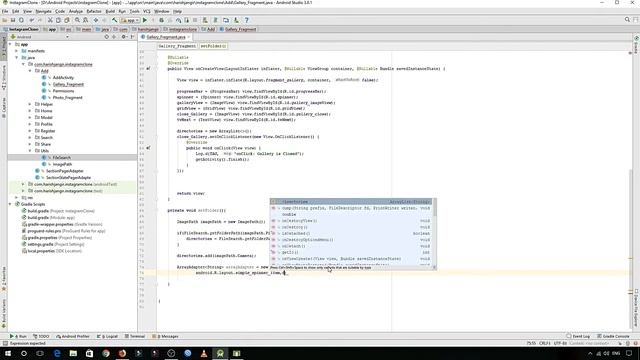
Task: Select ImagePath class in tree
Action: [x=62, y=164]
